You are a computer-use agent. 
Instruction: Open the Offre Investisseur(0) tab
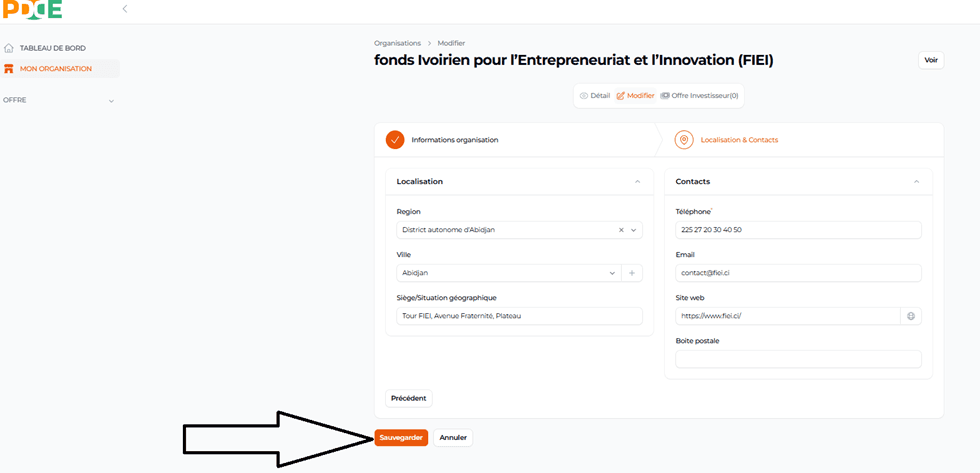(700, 96)
